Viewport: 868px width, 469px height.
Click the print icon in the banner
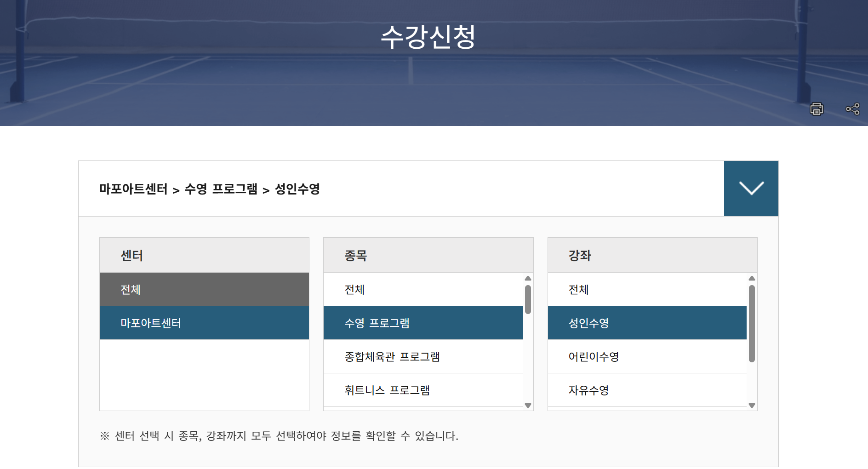point(816,109)
